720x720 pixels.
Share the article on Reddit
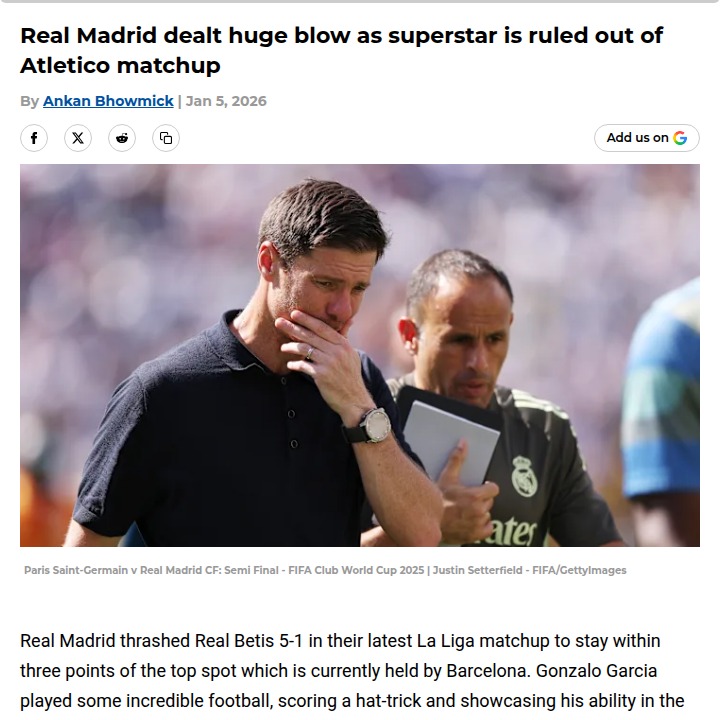(x=122, y=138)
